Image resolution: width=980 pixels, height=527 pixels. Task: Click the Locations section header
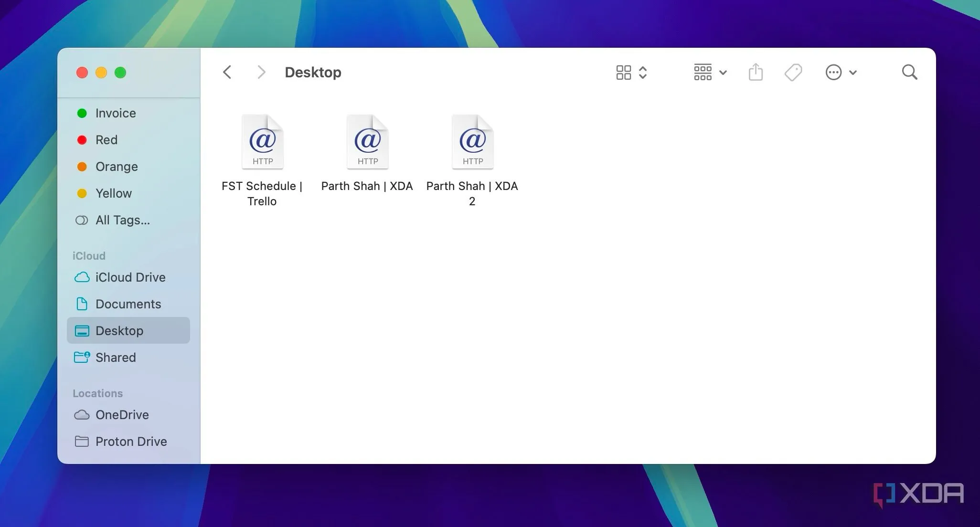(97, 393)
